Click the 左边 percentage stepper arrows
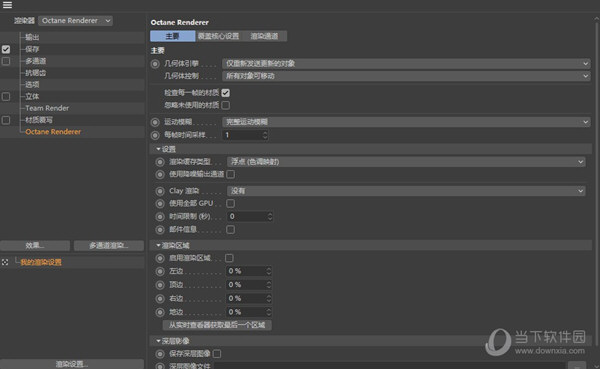 (269, 271)
